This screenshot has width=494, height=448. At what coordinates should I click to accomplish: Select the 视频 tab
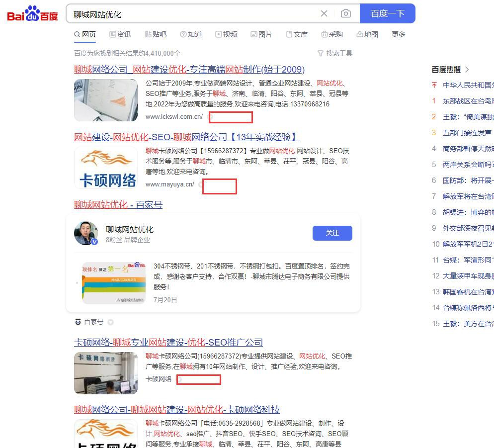(x=226, y=34)
